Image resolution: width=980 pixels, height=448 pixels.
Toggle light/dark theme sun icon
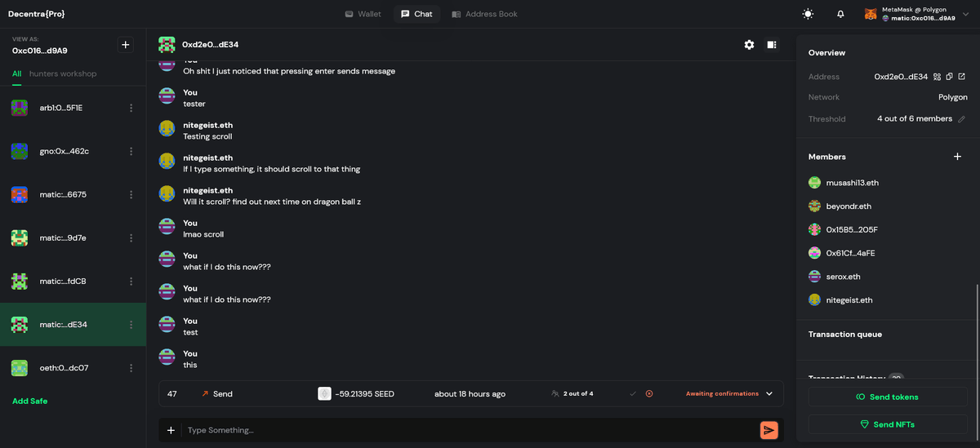(808, 14)
